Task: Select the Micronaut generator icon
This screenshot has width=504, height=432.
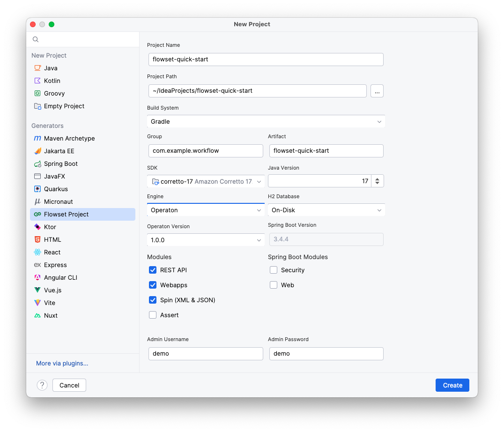Action: pos(38,201)
